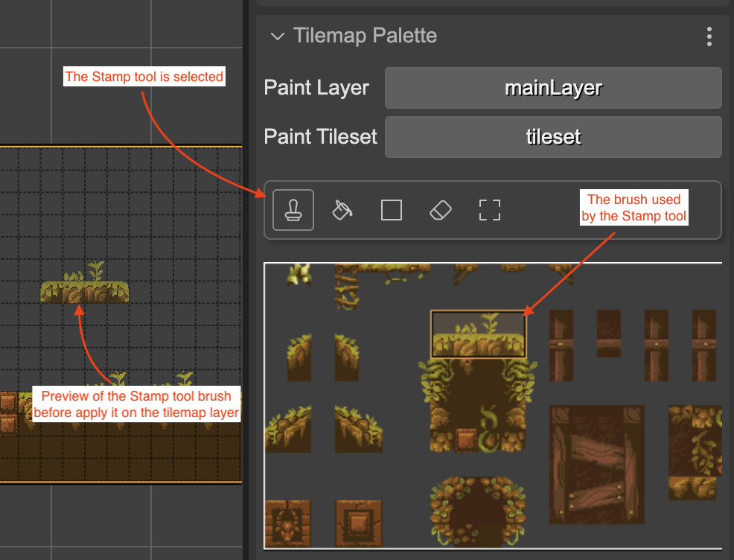Viewport: 734px width, 560px height.
Task: Collapse the Tilemap Palette section
Action: pos(277,36)
